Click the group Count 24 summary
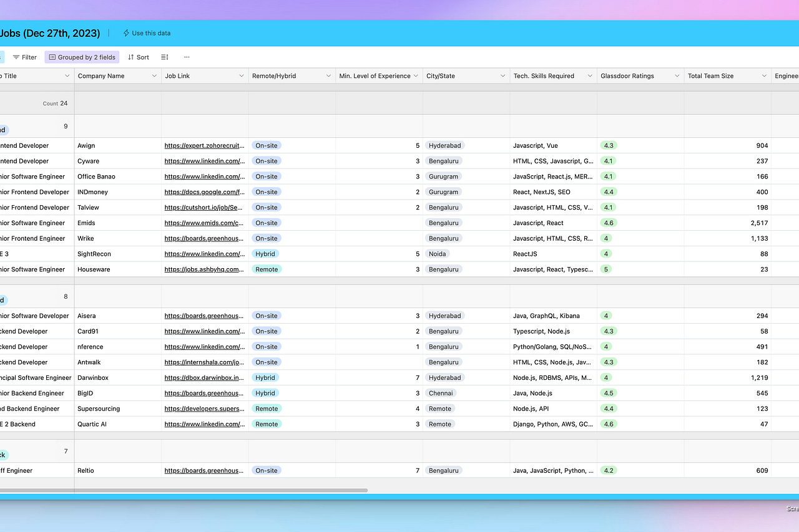Screen dimensions: 799x532 tap(55, 104)
